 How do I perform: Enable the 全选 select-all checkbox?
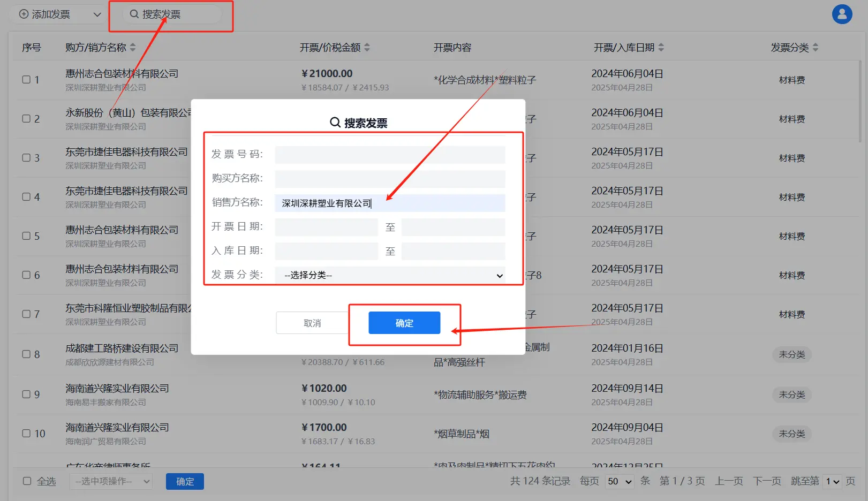tap(27, 481)
